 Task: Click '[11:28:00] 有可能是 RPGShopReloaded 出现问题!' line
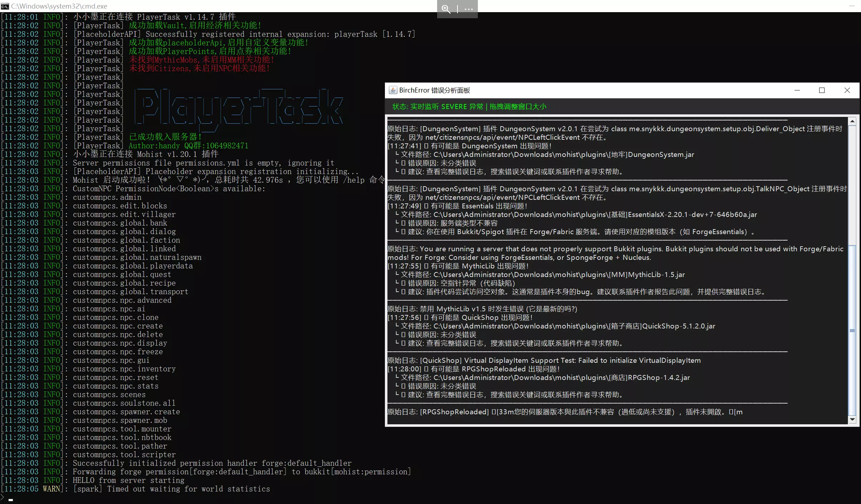(x=474, y=369)
